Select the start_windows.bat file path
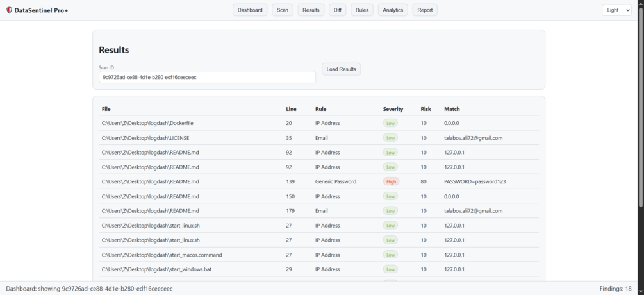 point(156,269)
